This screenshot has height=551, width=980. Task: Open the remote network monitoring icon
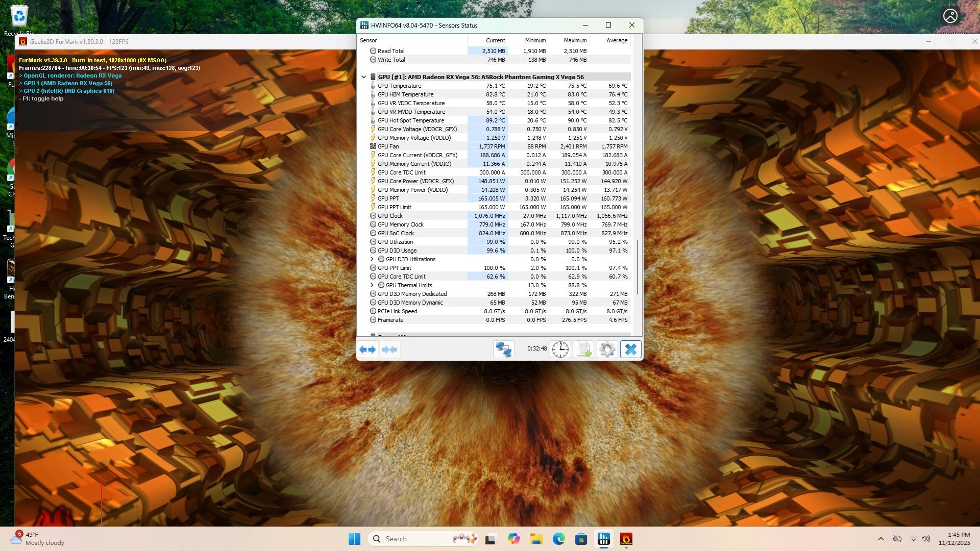(504, 349)
